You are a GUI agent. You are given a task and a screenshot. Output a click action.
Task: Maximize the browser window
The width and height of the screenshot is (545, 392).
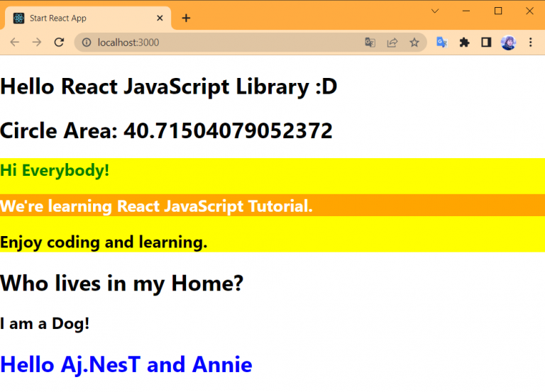pos(498,11)
